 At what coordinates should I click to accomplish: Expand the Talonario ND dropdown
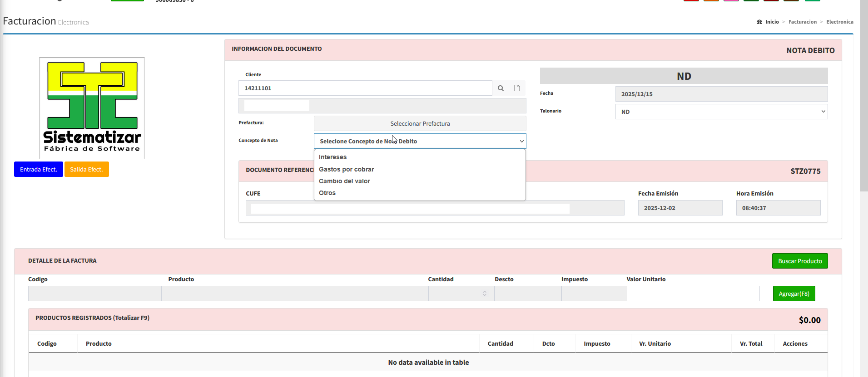(721, 112)
